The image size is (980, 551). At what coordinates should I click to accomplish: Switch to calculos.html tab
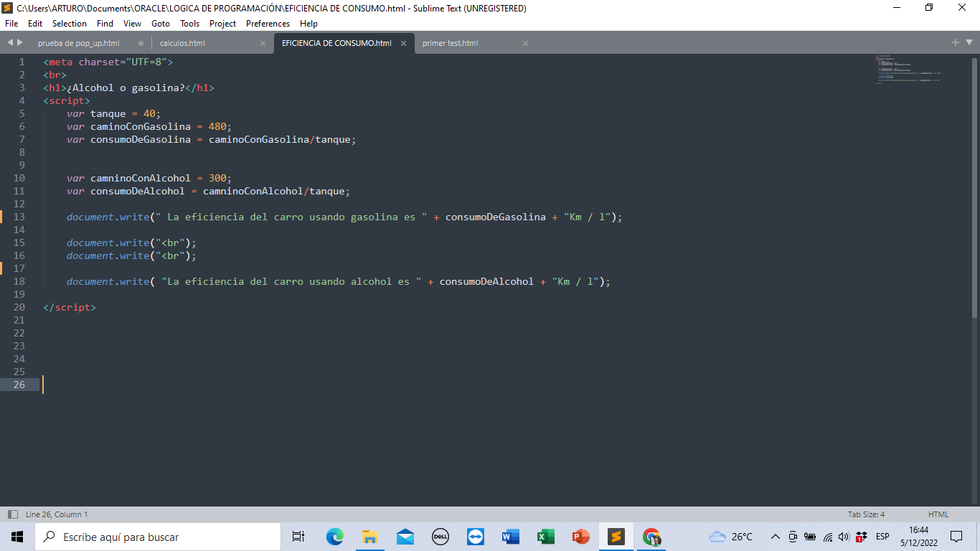point(182,43)
